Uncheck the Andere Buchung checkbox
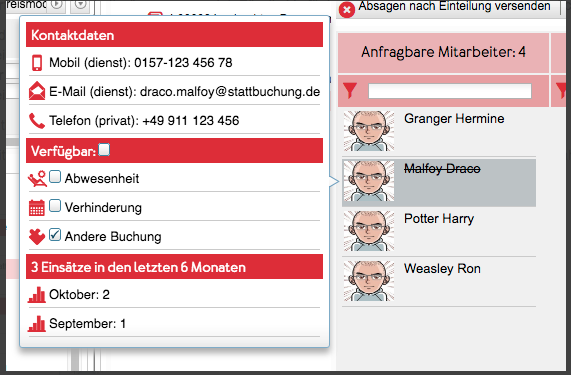 pos(55,235)
